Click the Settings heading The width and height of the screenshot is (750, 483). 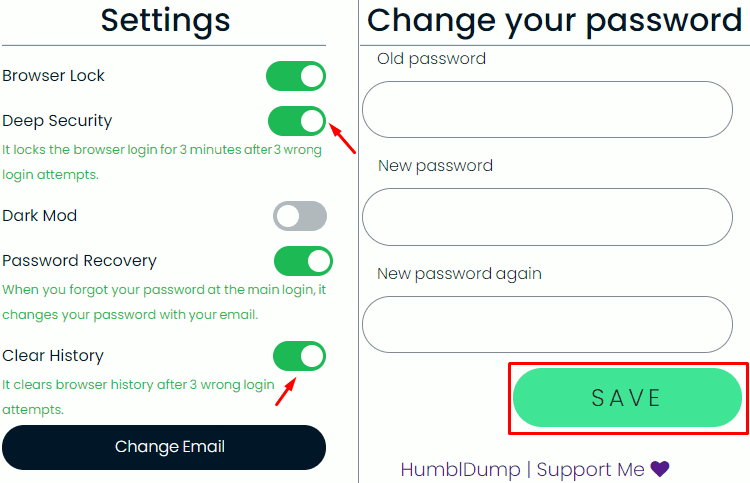[165, 21]
